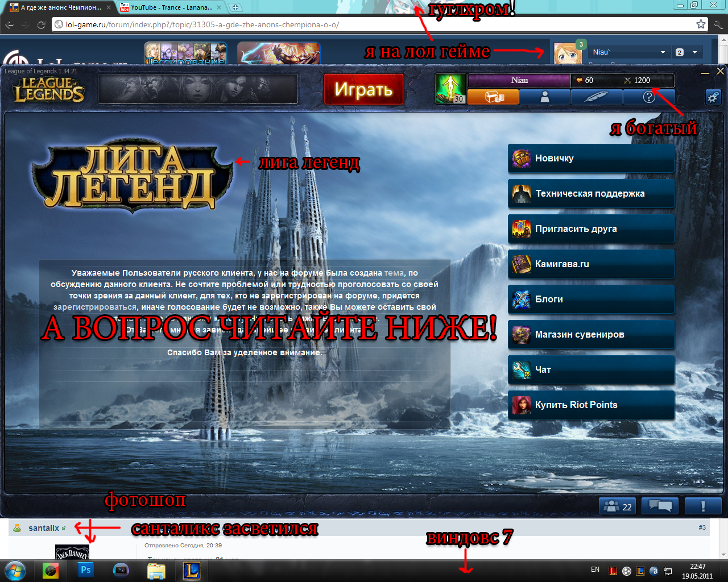Open the Chrome wrench menu

click(718, 24)
